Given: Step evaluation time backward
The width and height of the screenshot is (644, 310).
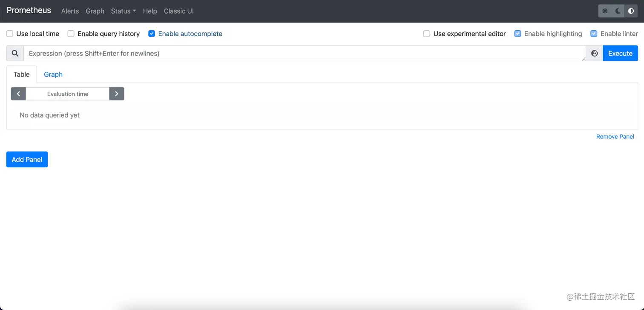Looking at the screenshot, I should click(18, 94).
